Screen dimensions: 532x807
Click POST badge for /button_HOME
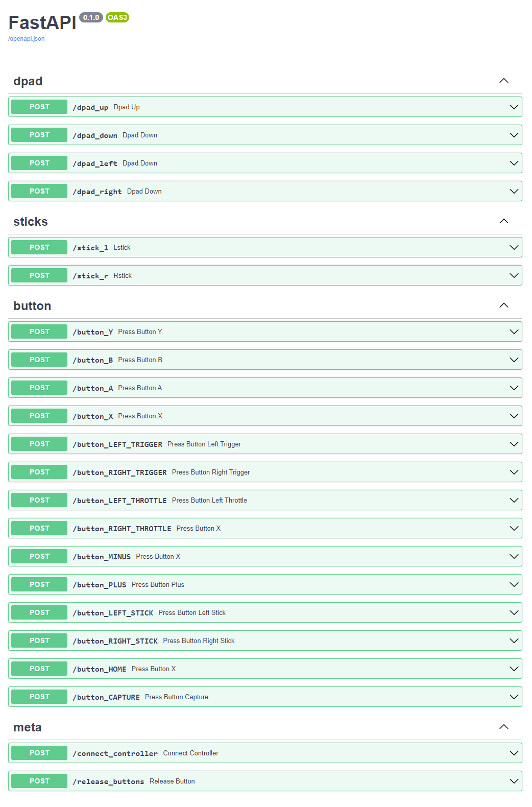pos(39,669)
